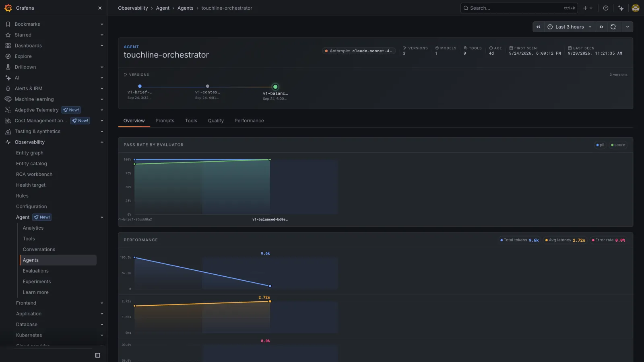This screenshot has height=362, width=644.
Task: Click the dock sidebar icon at bottom
Action: [x=97, y=355]
